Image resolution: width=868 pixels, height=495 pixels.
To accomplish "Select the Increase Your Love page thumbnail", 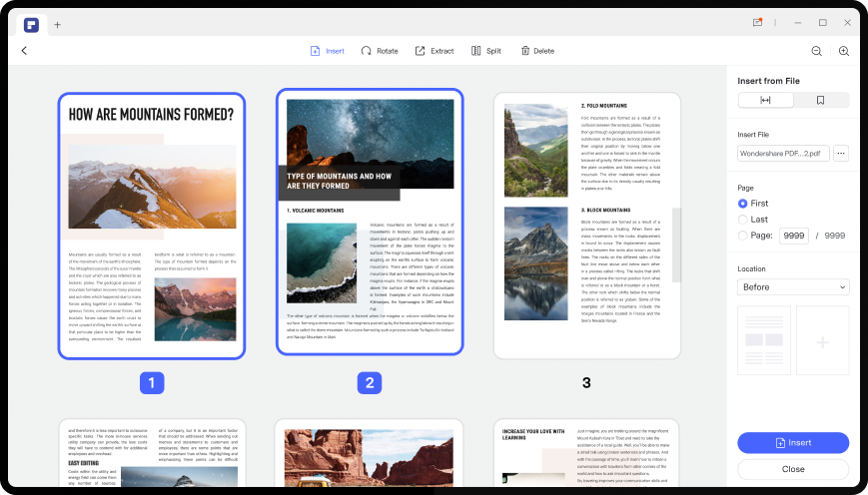I will click(x=586, y=453).
